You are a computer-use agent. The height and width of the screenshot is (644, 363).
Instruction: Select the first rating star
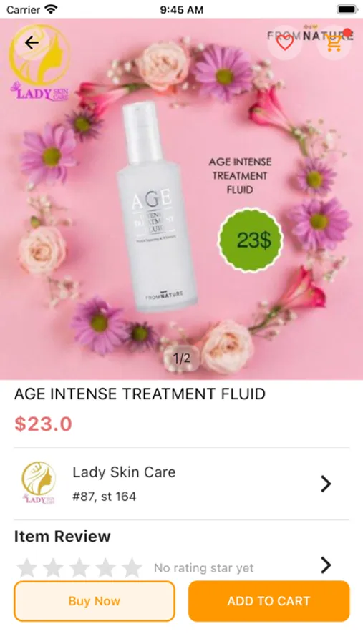26,567
